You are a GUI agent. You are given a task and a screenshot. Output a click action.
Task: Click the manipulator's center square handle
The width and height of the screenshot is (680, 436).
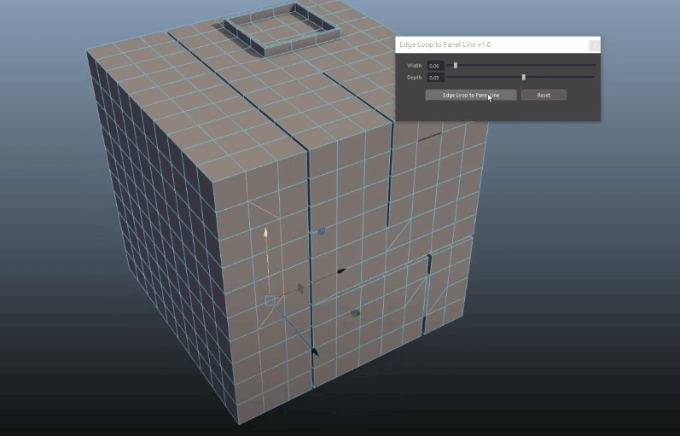[270, 300]
